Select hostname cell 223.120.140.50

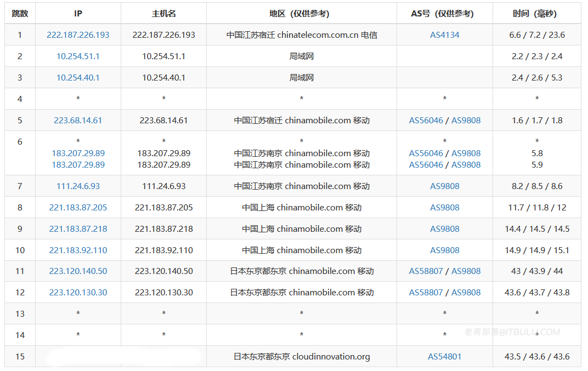point(163,271)
